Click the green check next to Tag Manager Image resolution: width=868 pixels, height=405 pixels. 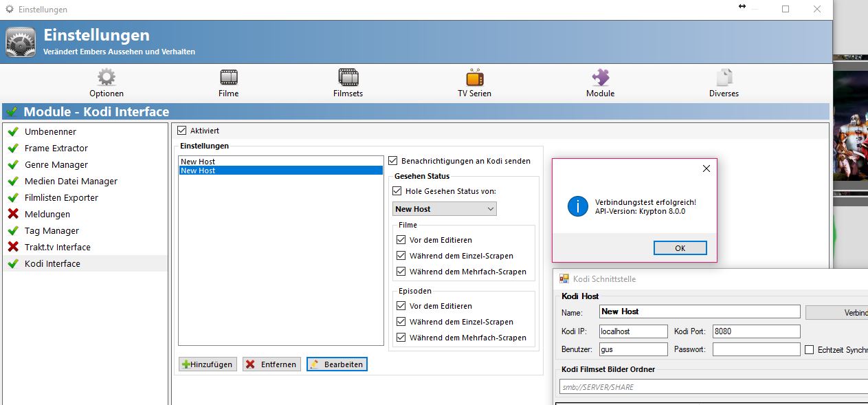pyautogui.click(x=13, y=230)
